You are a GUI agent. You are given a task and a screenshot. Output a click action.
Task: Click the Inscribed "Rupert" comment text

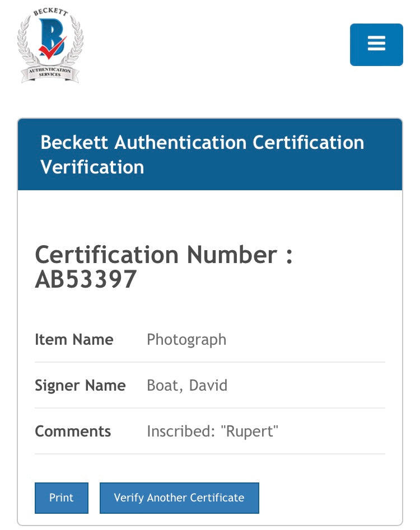213,431
